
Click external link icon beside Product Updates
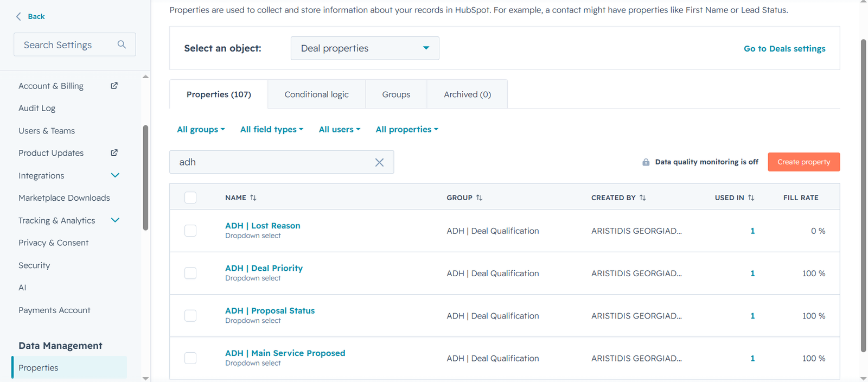(x=114, y=153)
